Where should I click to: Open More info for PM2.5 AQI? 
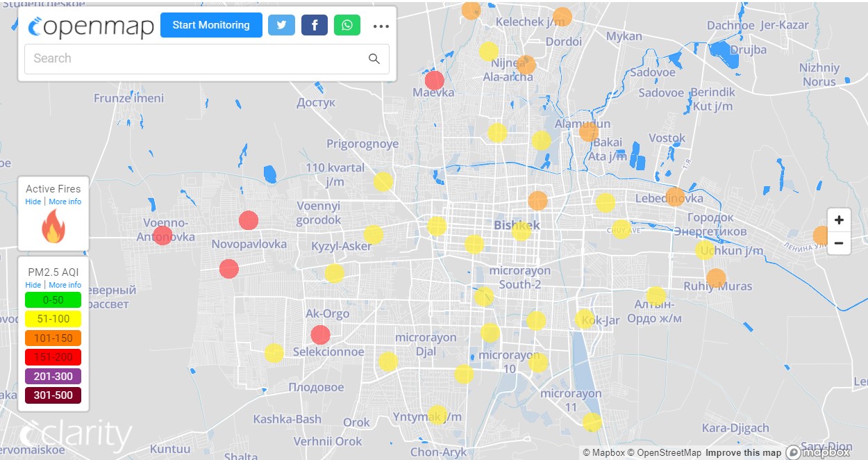click(x=65, y=285)
